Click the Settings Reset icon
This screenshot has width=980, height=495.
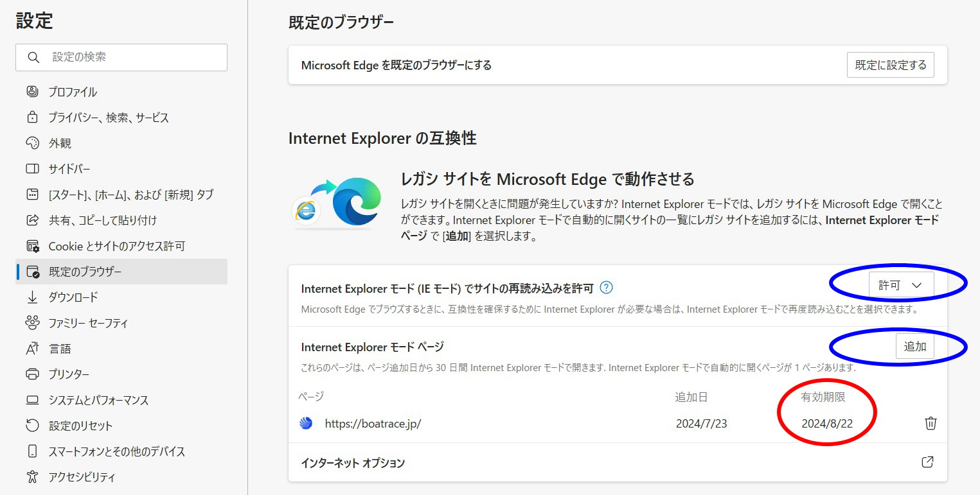click(x=32, y=426)
